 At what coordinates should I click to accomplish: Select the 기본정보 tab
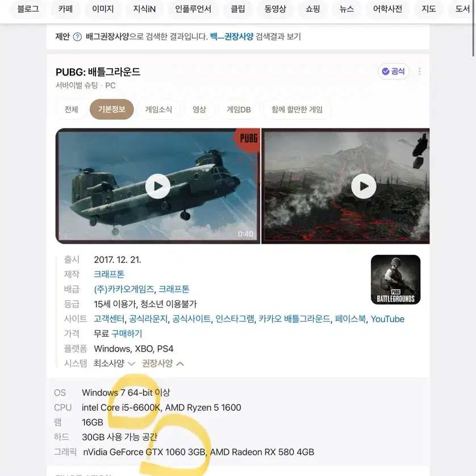(x=112, y=109)
